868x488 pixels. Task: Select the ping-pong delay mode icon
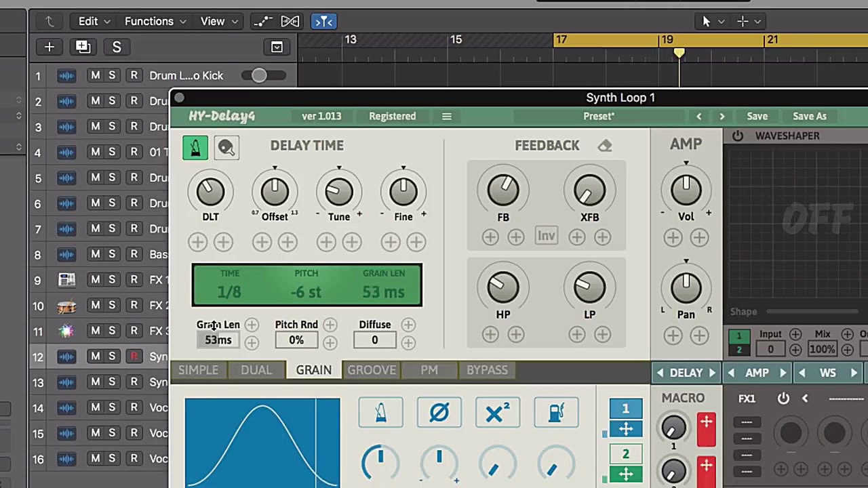(226, 147)
